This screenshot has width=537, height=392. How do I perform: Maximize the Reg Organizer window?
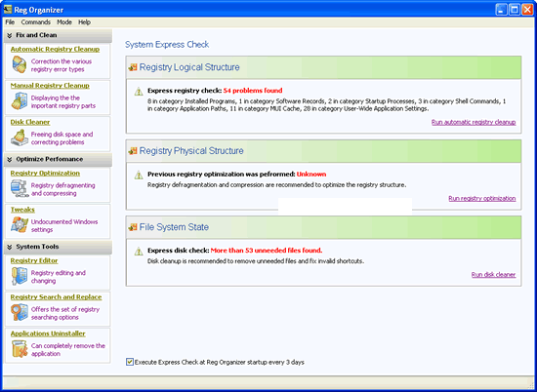click(514, 10)
